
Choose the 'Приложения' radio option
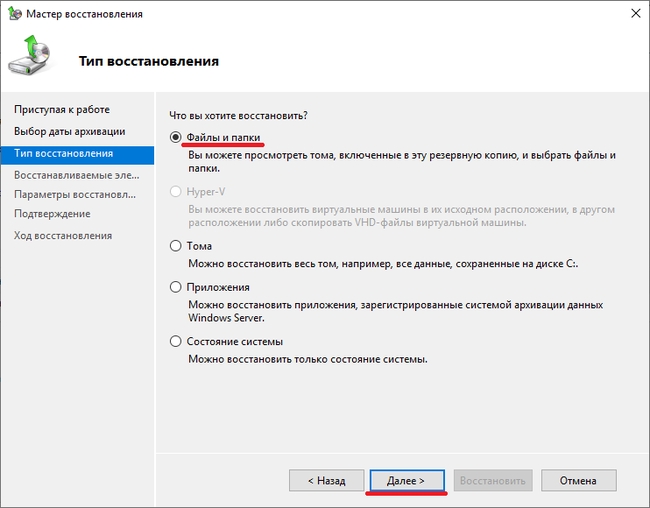tap(177, 286)
